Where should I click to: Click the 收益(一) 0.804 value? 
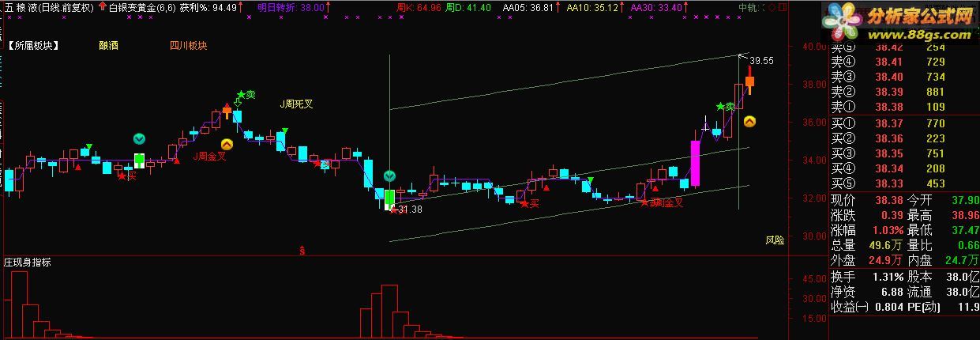(x=890, y=307)
